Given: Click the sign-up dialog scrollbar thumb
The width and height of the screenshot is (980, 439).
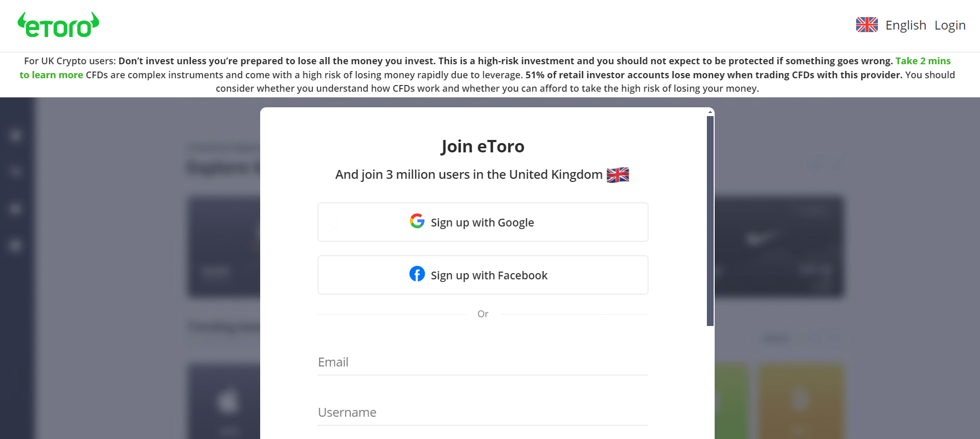Looking at the screenshot, I should pos(710,221).
